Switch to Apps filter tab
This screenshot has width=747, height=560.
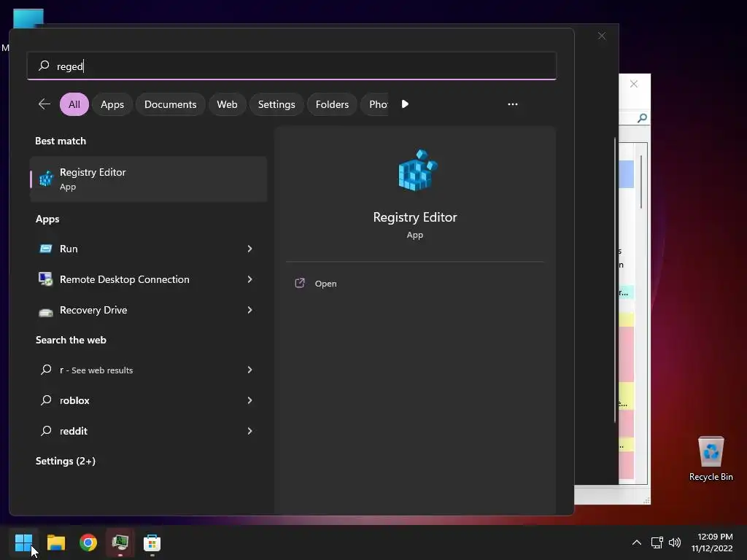(x=112, y=104)
